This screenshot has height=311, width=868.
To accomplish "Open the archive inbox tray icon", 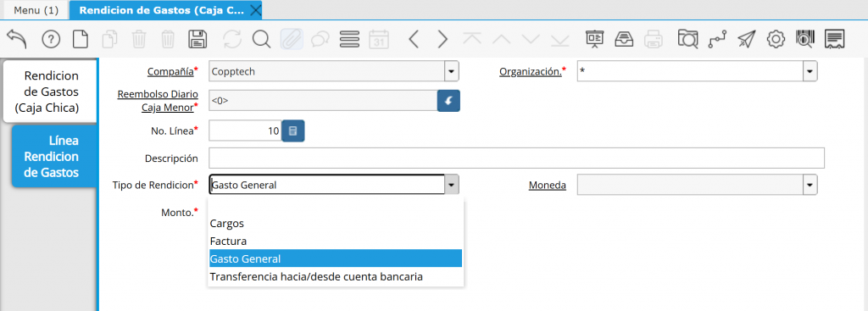I will [x=625, y=39].
